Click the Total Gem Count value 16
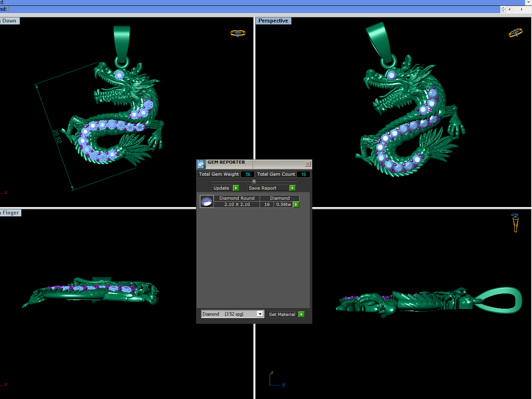This screenshot has width=532, height=399. coord(303,174)
